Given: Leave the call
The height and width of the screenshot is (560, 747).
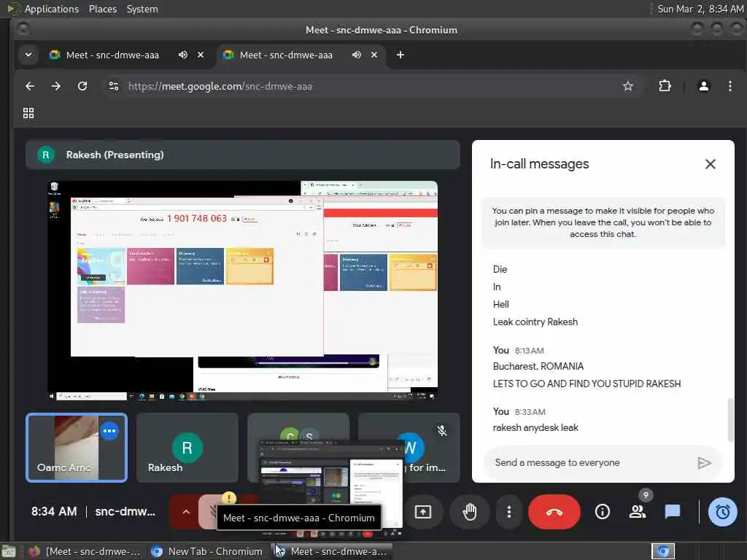Looking at the screenshot, I should pyautogui.click(x=554, y=512).
